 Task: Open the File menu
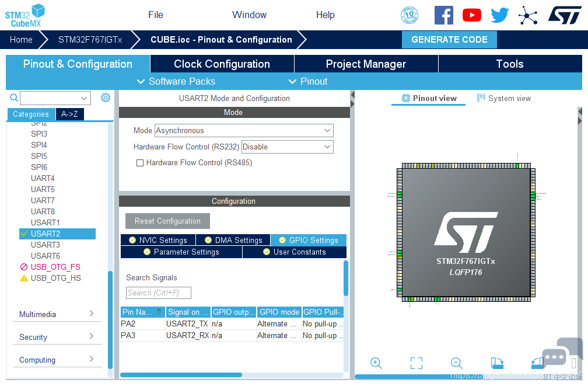tap(156, 15)
